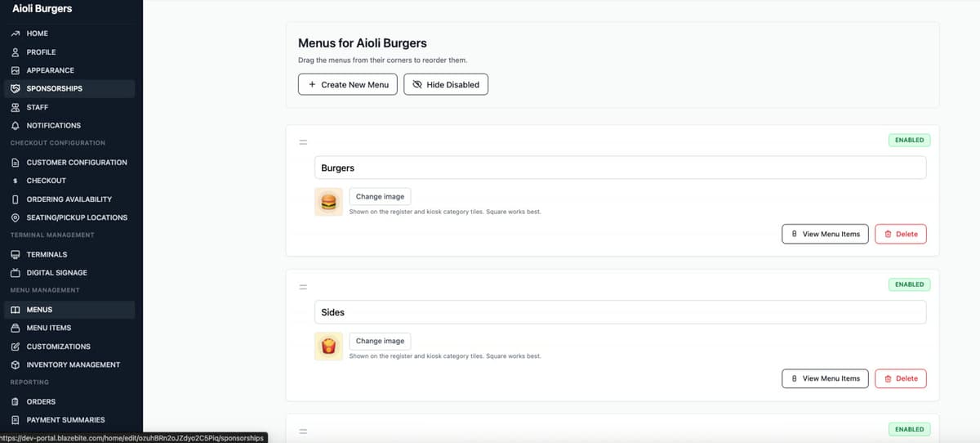Click the Checkout dollar-sign icon
This screenshot has height=443, width=980.
click(15, 181)
